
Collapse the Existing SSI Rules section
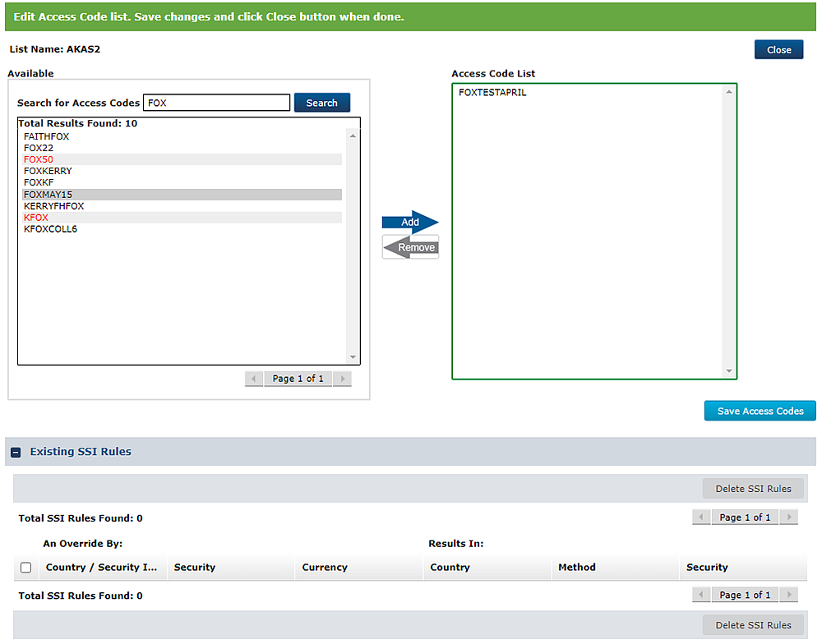16,452
